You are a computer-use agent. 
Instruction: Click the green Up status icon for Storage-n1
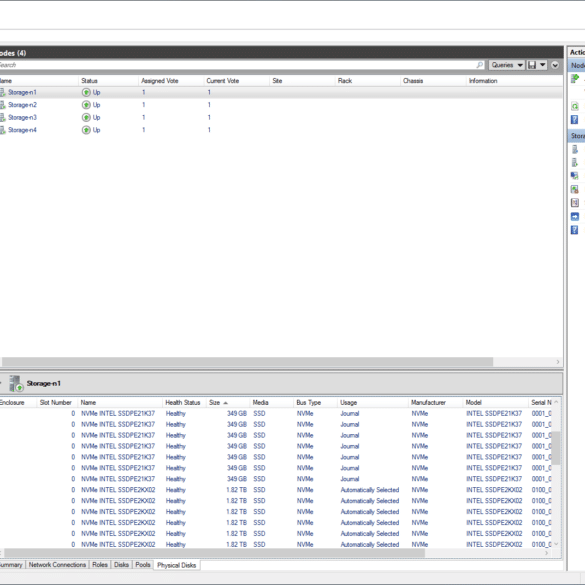pos(86,92)
